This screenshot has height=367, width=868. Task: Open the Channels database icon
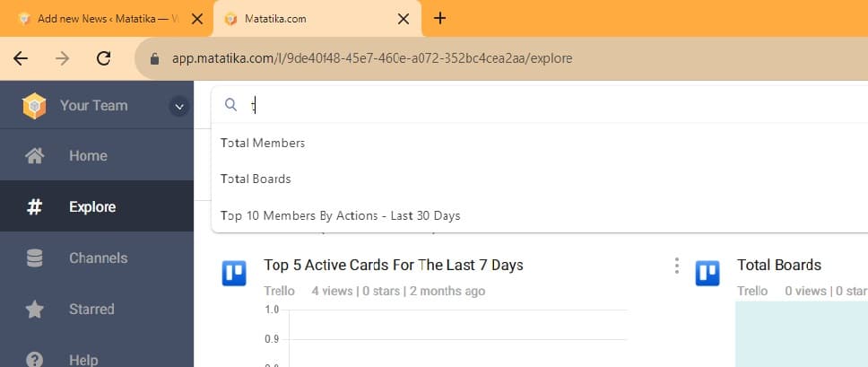pyautogui.click(x=34, y=258)
